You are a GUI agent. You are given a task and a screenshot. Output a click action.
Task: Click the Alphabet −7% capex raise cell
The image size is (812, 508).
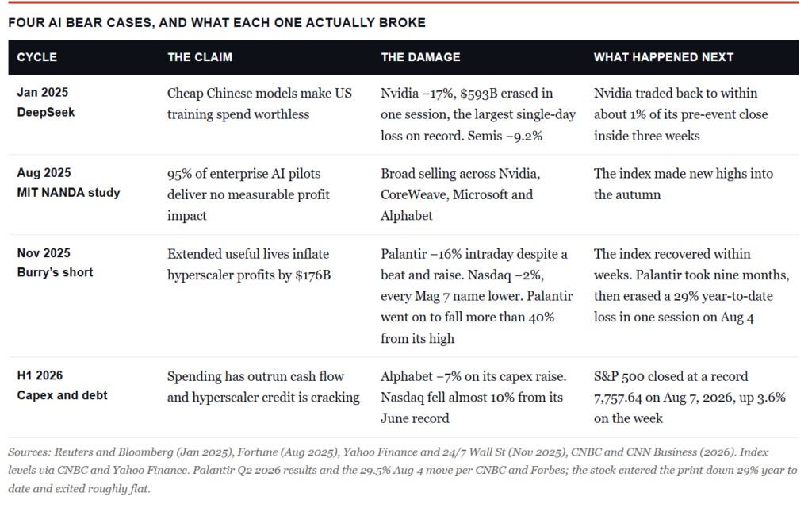[x=473, y=397]
